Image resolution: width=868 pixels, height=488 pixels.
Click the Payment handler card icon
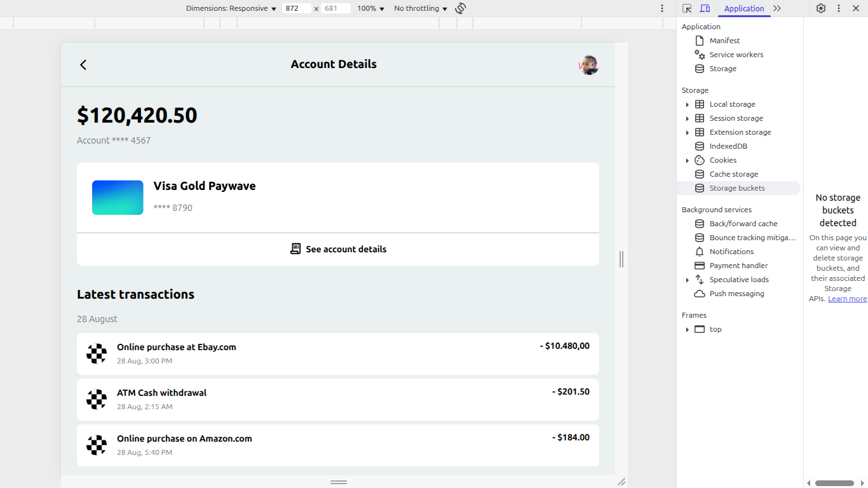click(x=700, y=266)
